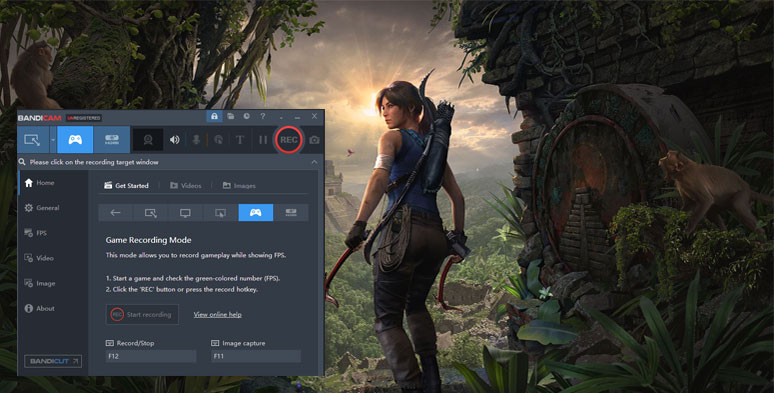Click the magnifier icon beside target window prompt
Screen dimensions: 774x393
pos(22,162)
